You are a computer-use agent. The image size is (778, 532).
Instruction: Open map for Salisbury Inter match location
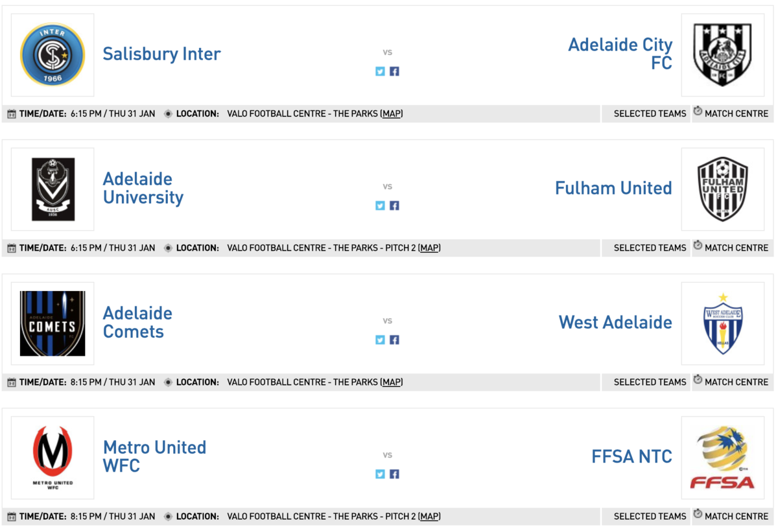[x=392, y=113]
